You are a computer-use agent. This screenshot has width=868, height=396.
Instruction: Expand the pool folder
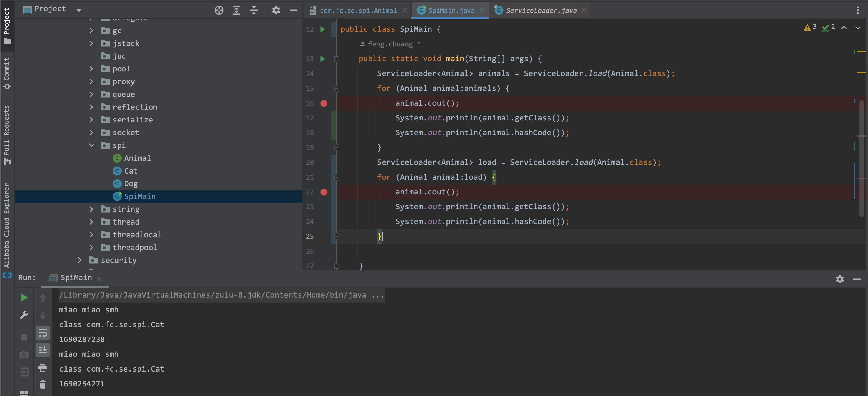point(91,69)
